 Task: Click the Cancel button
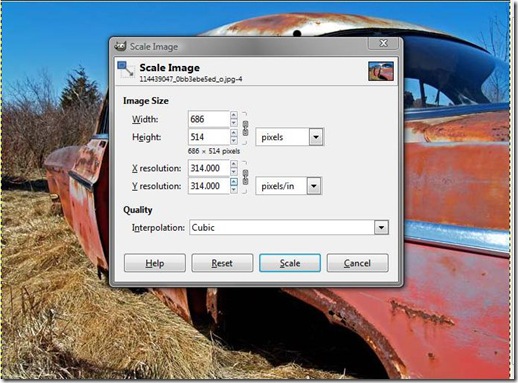[x=357, y=263]
